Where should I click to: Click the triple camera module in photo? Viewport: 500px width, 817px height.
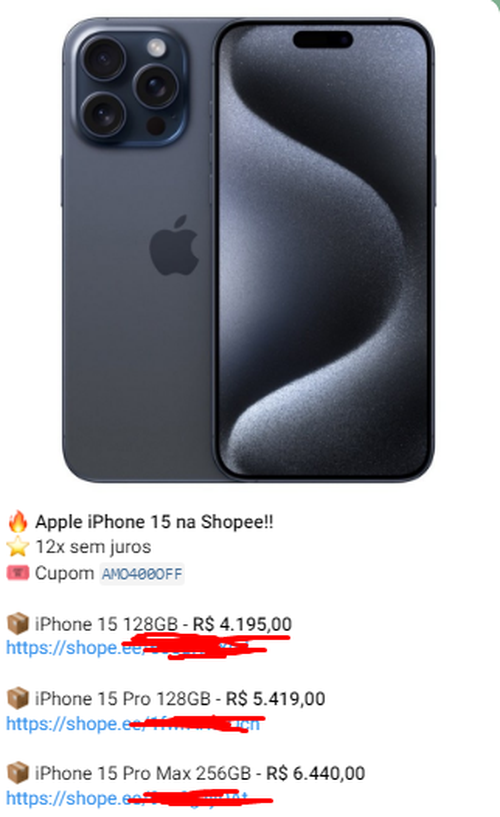(x=129, y=85)
